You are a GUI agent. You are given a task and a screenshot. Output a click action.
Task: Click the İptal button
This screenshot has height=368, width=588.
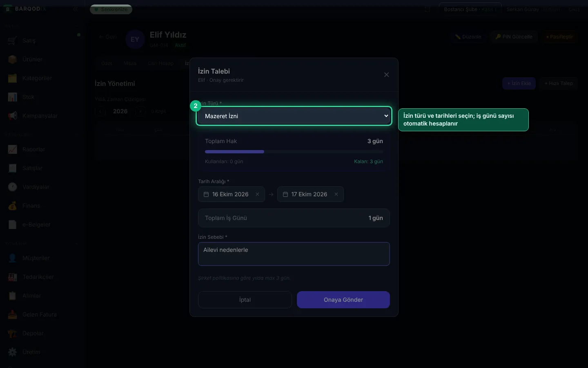click(245, 300)
